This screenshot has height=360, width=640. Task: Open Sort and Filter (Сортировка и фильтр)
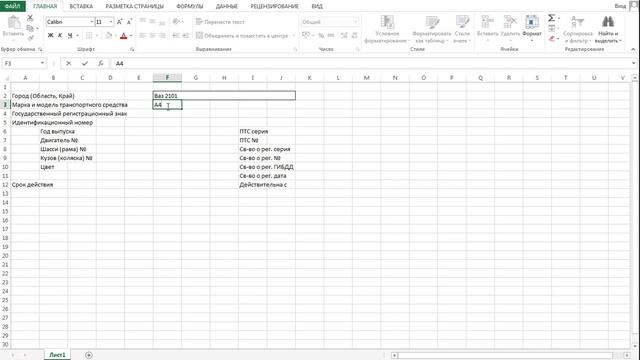pyautogui.click(x=578, y=29)
